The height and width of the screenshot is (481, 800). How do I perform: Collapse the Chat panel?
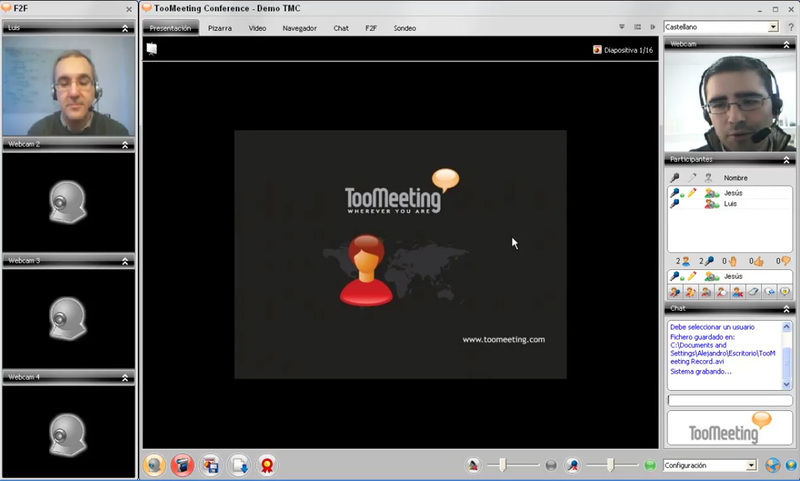click(x=786, y=309)
